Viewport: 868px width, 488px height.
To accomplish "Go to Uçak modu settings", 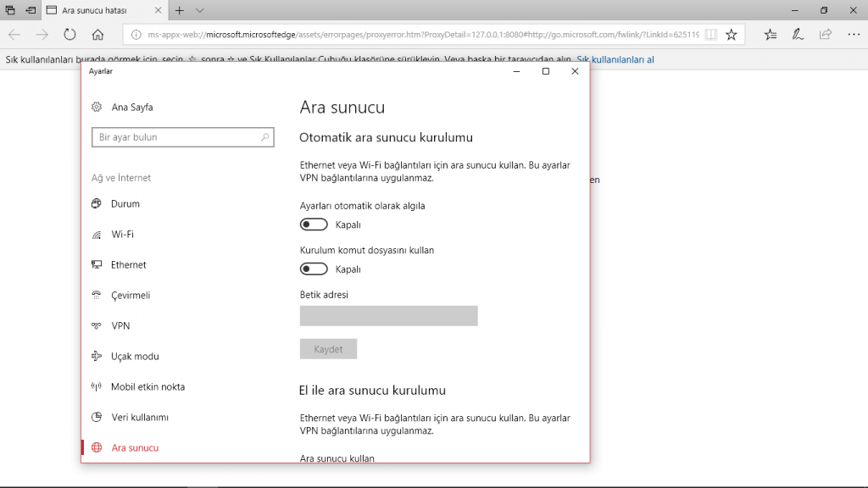I will [x=134, y=357].
